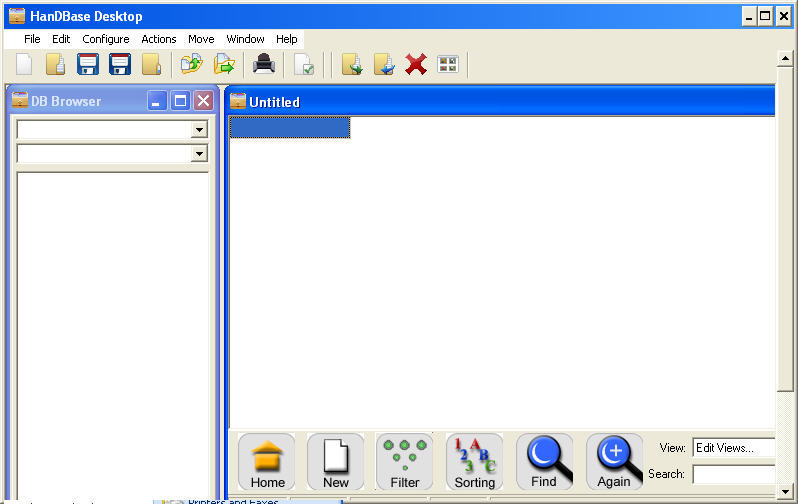Click the first floppy disk save icon

click(88, 65)
